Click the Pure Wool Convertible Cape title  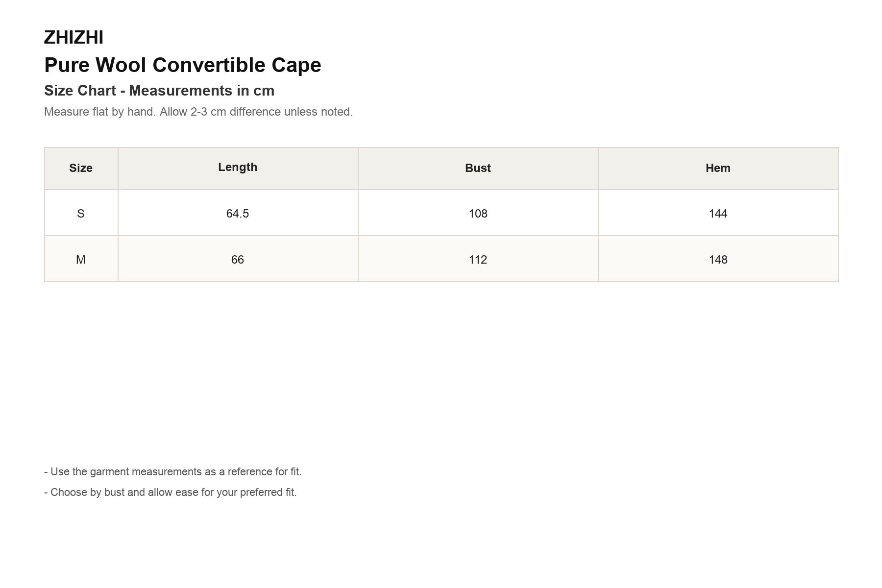(183, 65)
